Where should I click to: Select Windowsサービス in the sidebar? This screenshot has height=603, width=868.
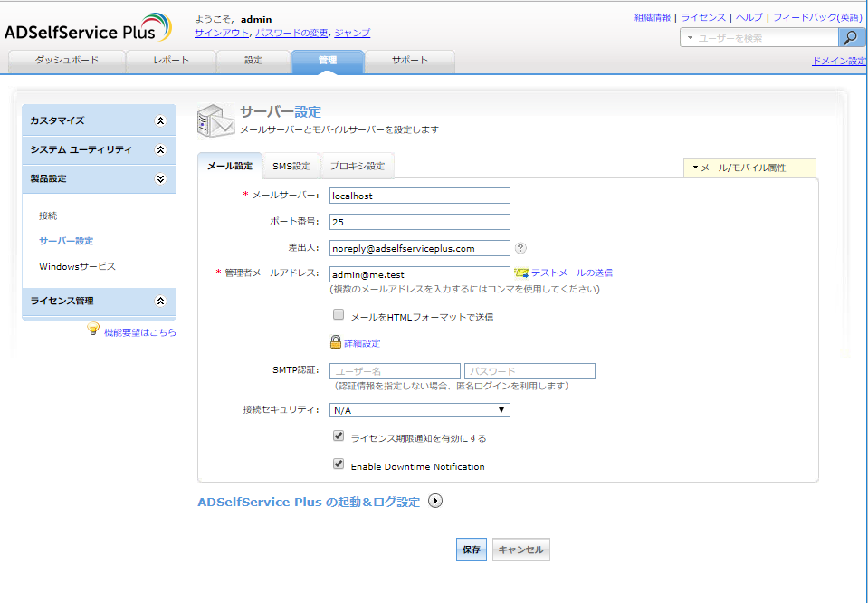pos(77,266)
